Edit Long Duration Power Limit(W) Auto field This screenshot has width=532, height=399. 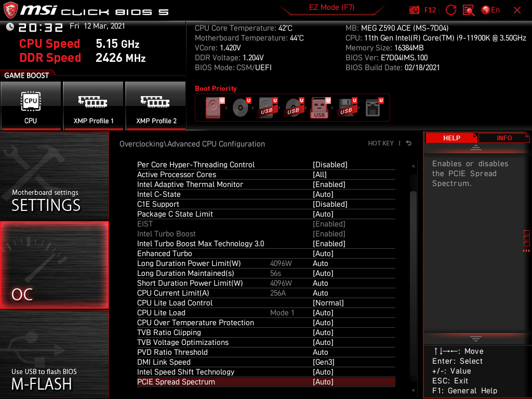tap(320, 263)
